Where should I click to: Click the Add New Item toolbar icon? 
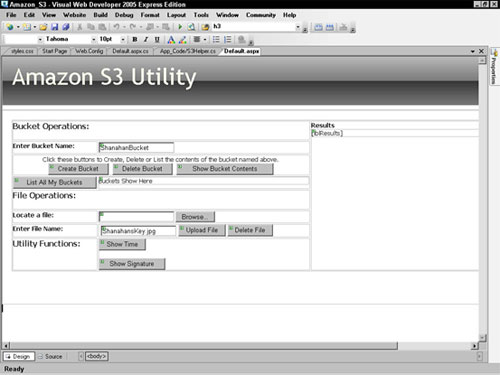coord(27,27)
